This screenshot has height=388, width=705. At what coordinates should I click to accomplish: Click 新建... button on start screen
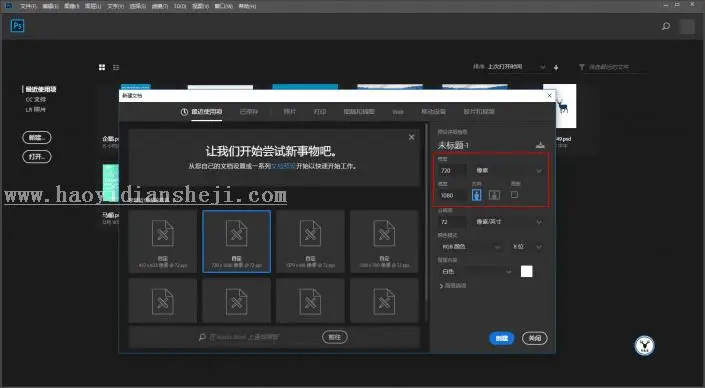point(37,138)
